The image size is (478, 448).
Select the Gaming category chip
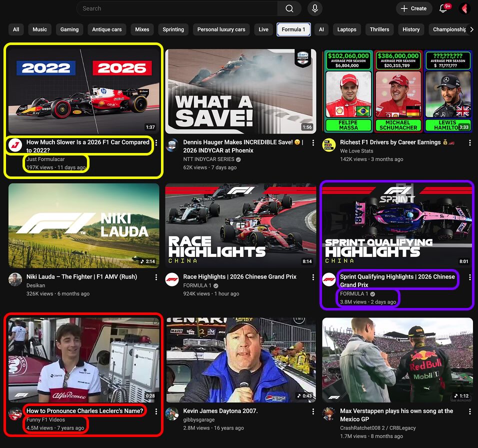[x=69, y=29]
